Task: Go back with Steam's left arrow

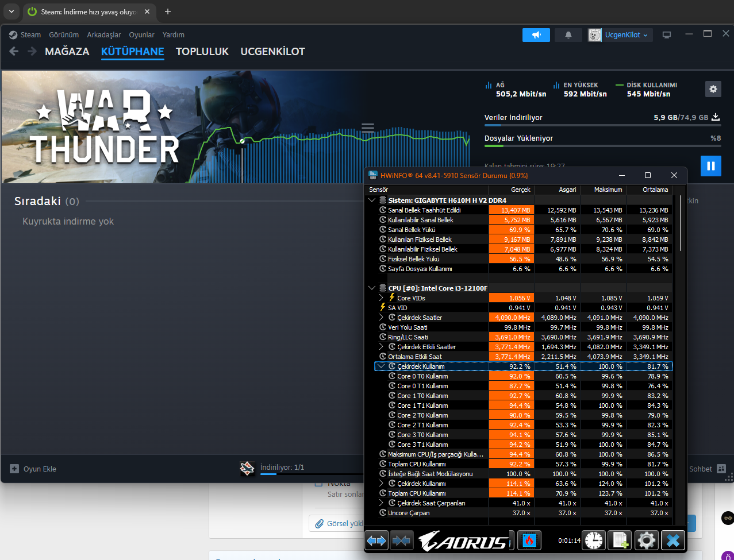Action: pyautogui.click(x=14, y=51)
